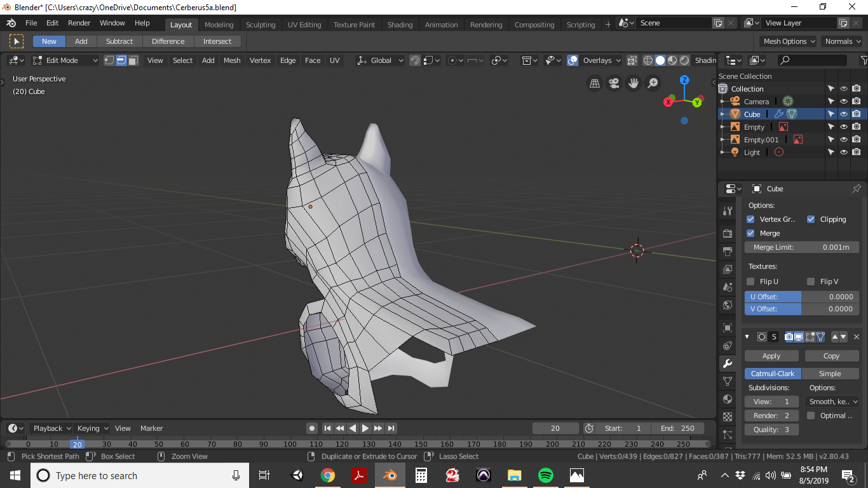
Task: Open the Global transform orientation dropdown
Action: 381,60
